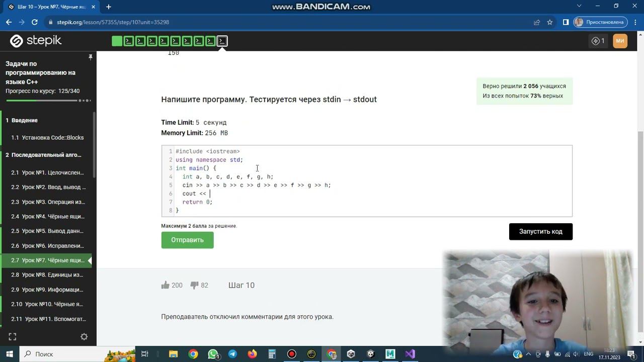Viewport: 644px width, 362px height.
Task: Open Windows Start menu
Action: [x=10, y=354]
